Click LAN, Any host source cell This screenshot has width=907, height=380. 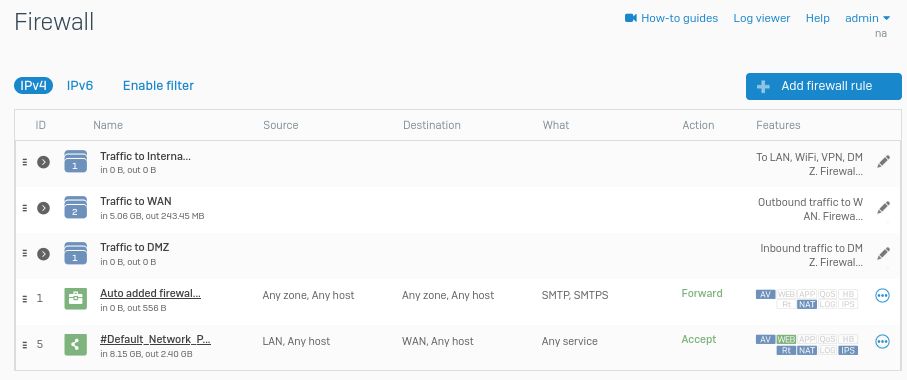pyautogui.click(x=296, y=341)
